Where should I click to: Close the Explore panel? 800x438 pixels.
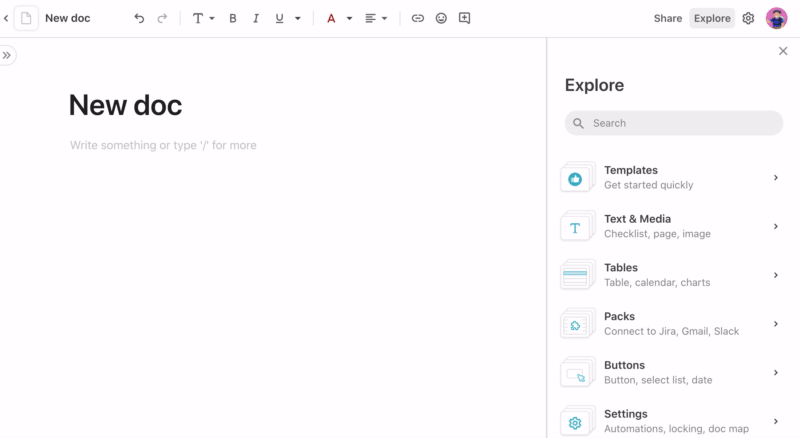click(x=783, y=51)
